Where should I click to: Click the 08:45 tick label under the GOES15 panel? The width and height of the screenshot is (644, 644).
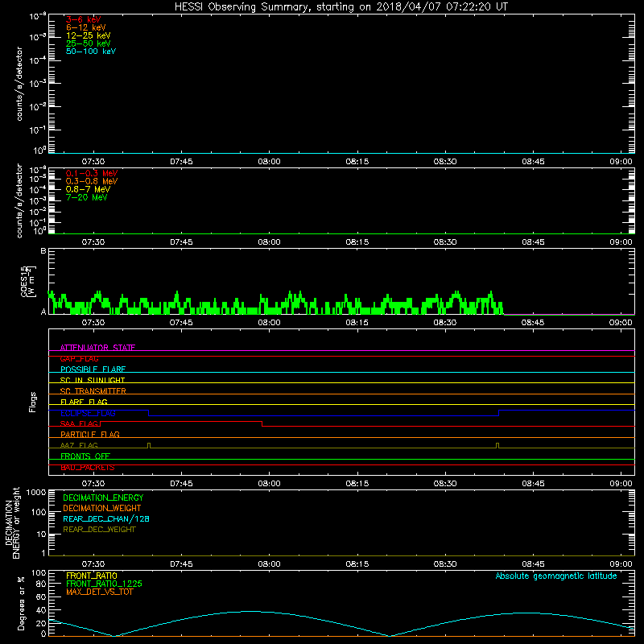click(x=533, y=323)
